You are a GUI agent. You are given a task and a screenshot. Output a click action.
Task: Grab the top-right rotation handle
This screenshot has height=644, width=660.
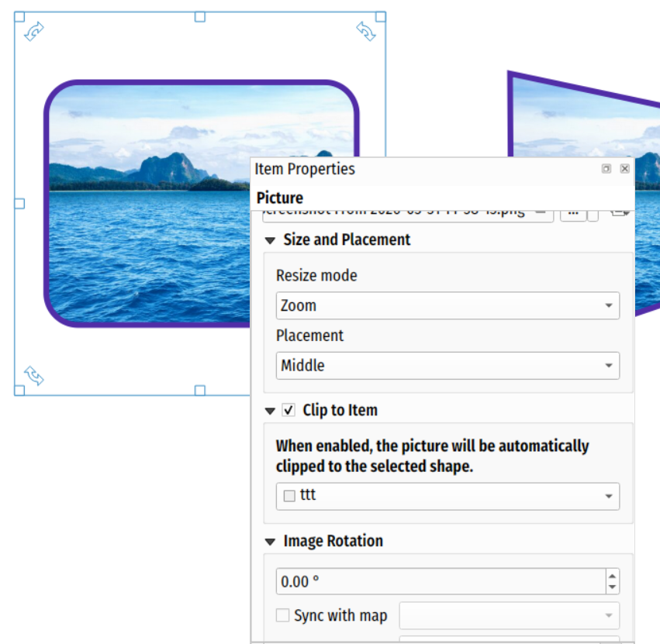(366, 31)
